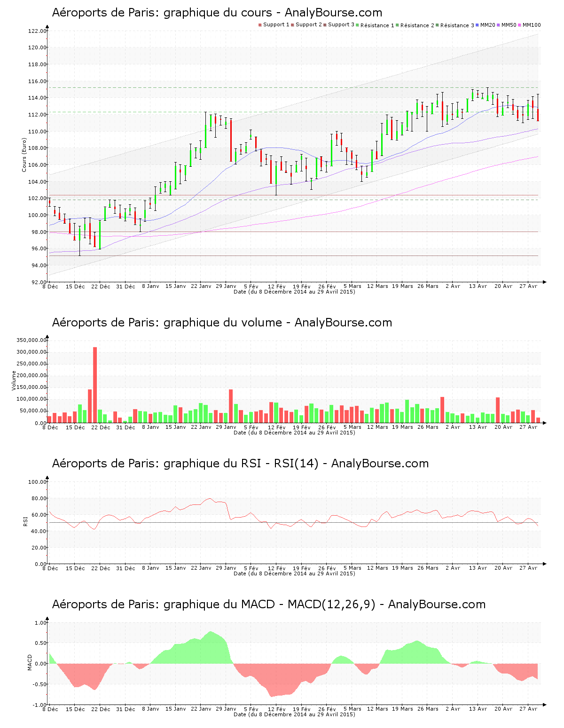The height and width of the screenshot is (728, 564).
Task: Click the date range caption under MACD chart
Action: click(x=294, y=714)
